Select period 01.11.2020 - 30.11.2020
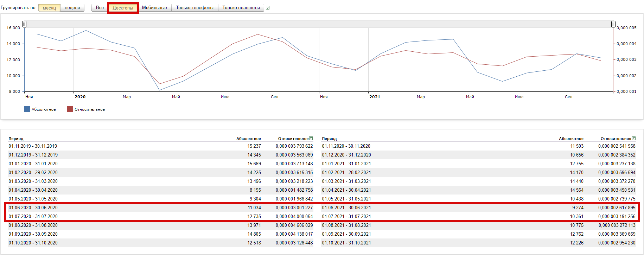The width and height of the screenshot is (644, 255). [346, 146]
